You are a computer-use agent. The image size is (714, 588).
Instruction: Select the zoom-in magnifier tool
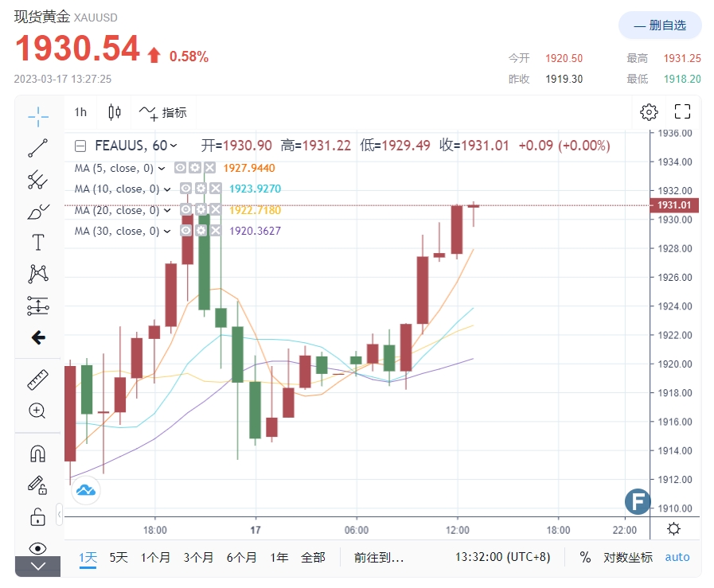click(x=37, y=411)
